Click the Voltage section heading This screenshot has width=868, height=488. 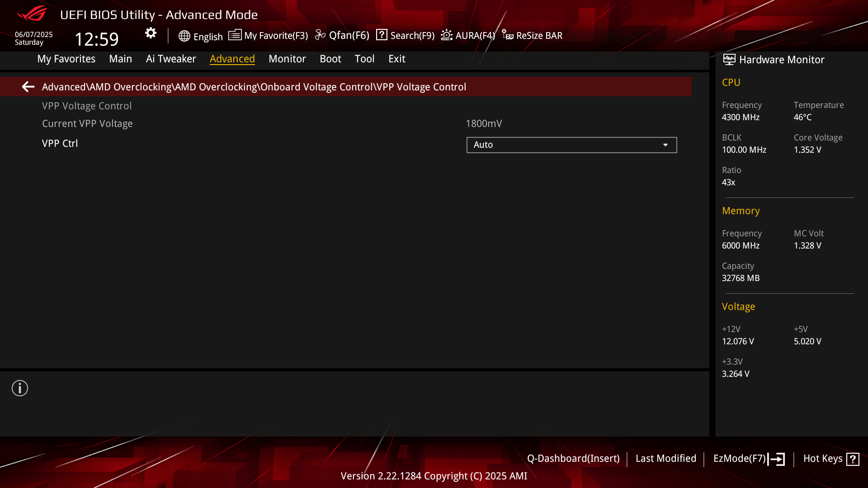[738, 307]
